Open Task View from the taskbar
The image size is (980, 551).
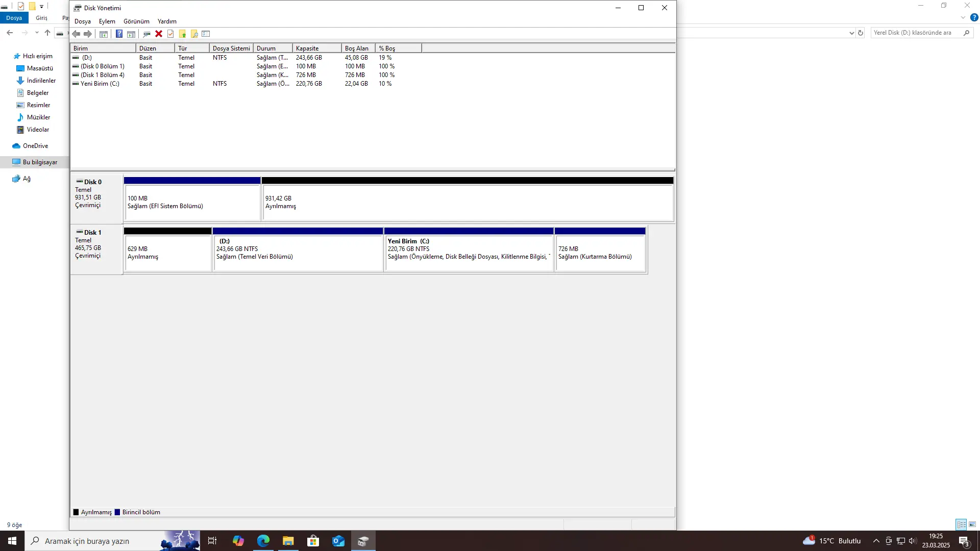(212, 541)
